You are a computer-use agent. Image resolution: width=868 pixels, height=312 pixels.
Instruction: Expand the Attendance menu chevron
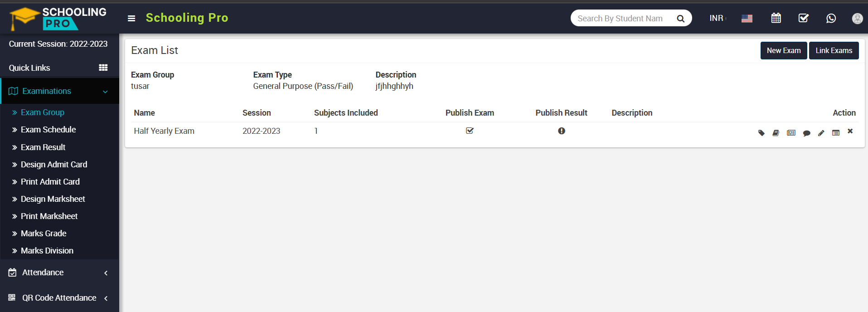106,273
